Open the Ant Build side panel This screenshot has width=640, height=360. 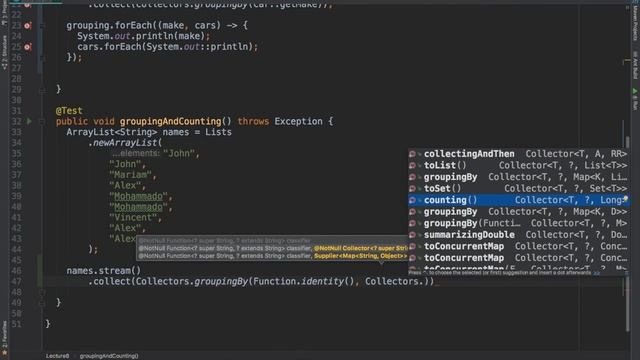coord(635,65)
